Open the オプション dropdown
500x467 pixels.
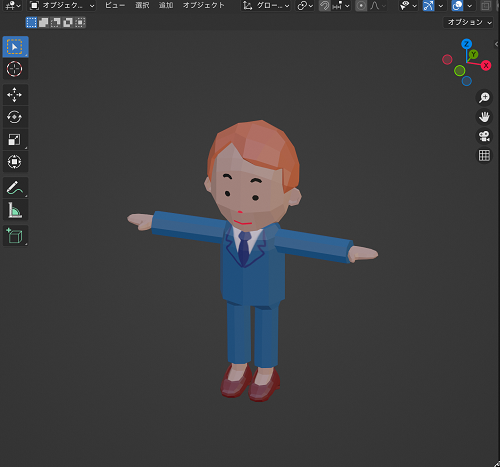(x=468, y=22)
